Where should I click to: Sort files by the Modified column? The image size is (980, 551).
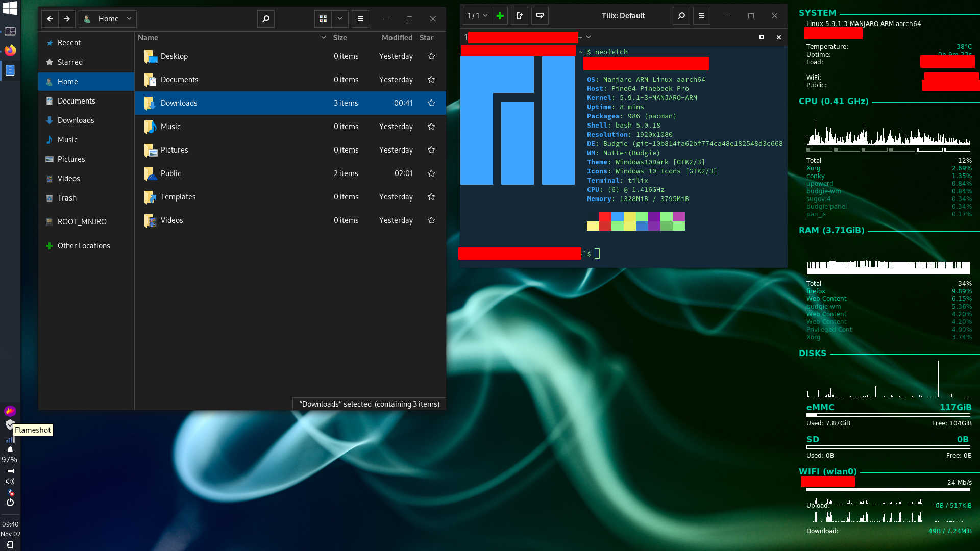[x=397, y=38]
